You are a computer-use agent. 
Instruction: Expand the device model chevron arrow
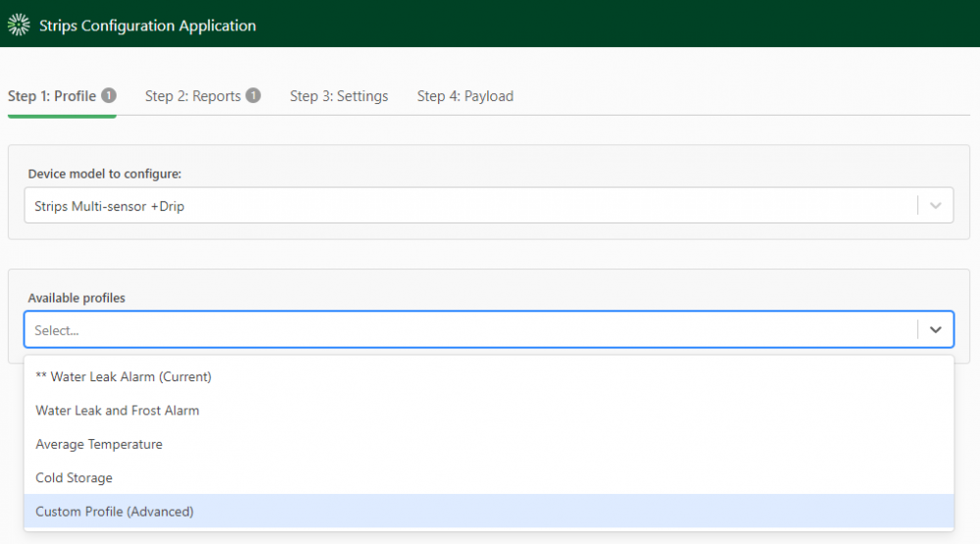pos(936,206)
